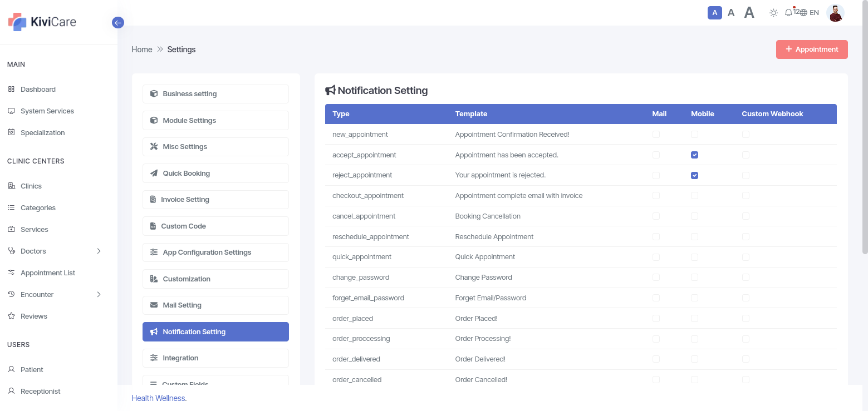868x411 pixels.
Task: Enable Custom Webhook for quick_appointment
Action: coord(746,257)
